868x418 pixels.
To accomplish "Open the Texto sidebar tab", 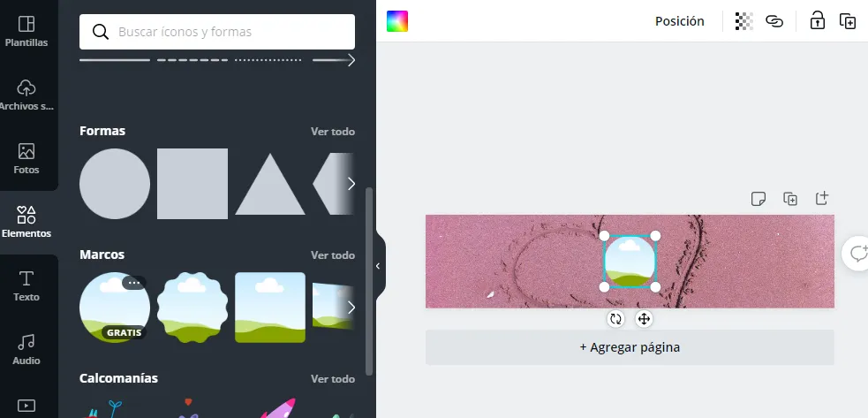I will click(26, 285).
